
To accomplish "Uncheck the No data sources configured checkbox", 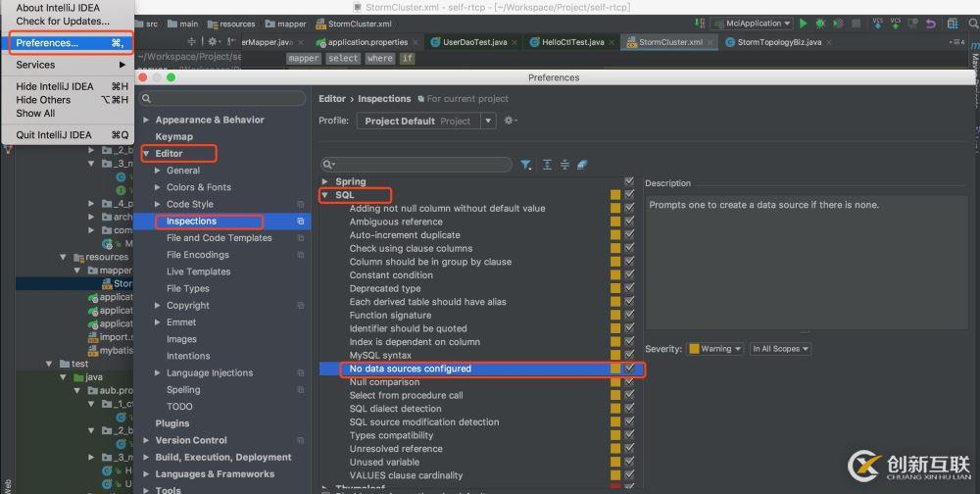I will 629,369.
